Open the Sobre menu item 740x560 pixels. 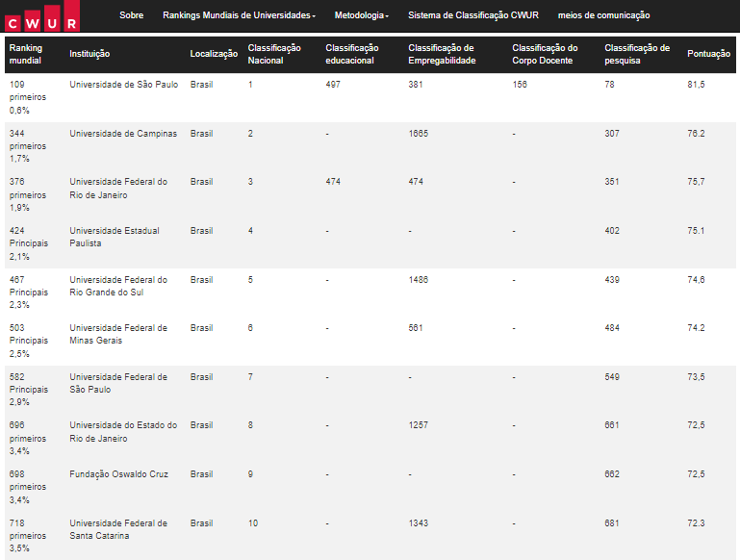(131, 15)
